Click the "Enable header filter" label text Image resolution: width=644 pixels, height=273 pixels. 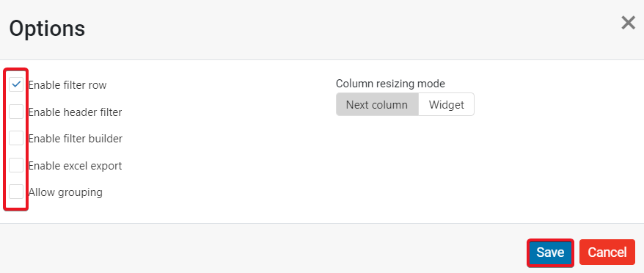pos(75,112)
